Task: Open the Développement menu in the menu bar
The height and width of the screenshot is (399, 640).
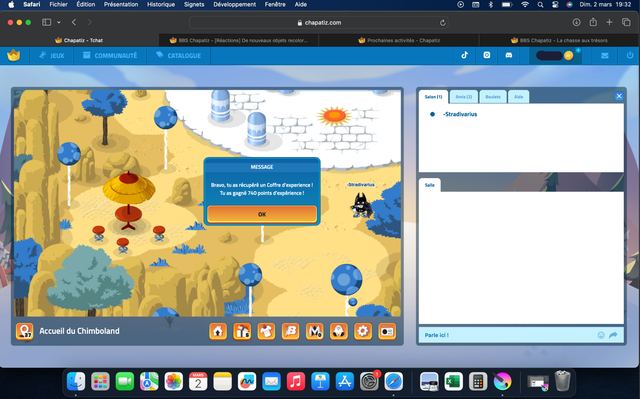Action: pos(235,4)
